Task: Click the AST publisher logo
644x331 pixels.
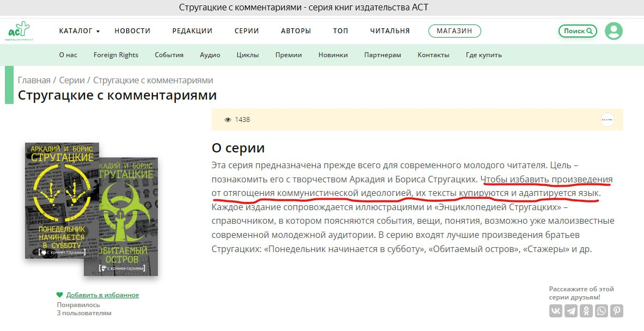Action: coord(19,31)
